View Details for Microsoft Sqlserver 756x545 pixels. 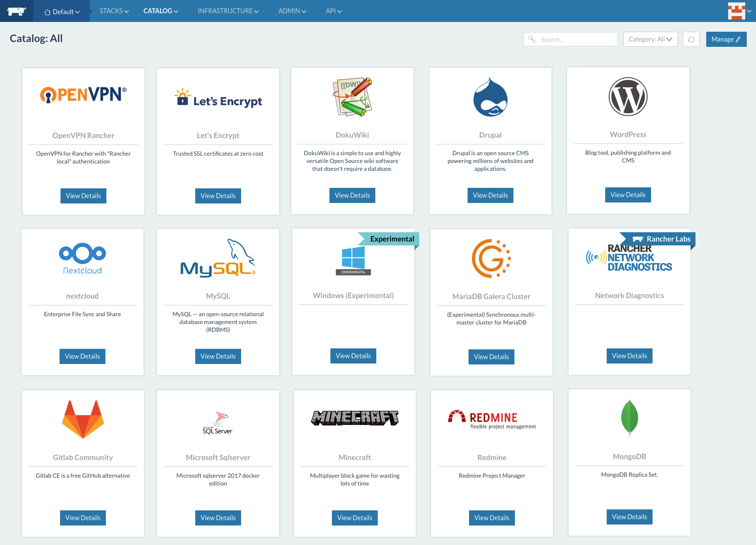coord(218,518)
